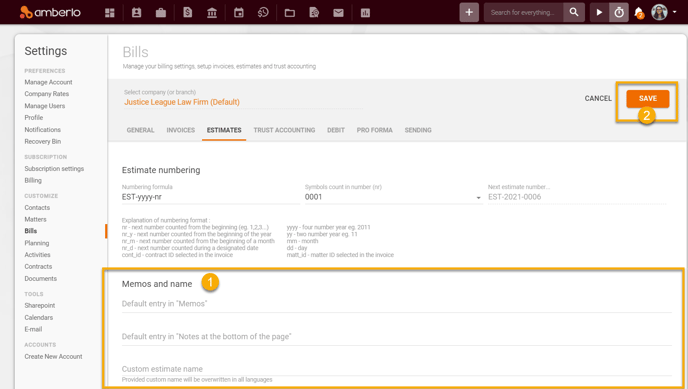This screenshot has width=688, height=389.
Task: Click the magnifier search icon
Action: (x=574, y=12)
